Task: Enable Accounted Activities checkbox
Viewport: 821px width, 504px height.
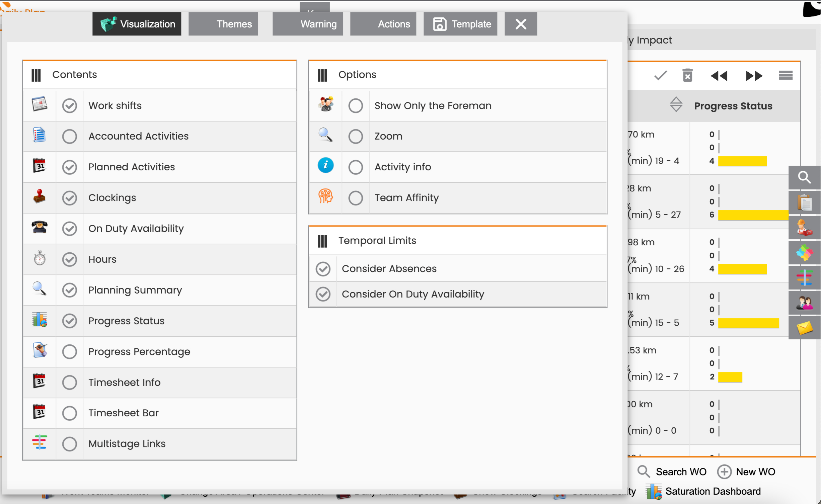Action: pyautogui.click(x=70, y=137)
